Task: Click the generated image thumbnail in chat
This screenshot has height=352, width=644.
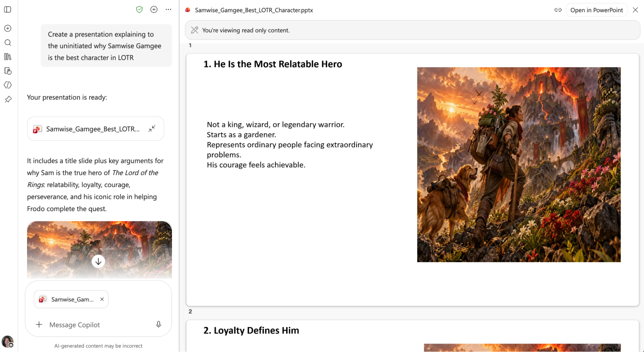Action: click(99, 250)
